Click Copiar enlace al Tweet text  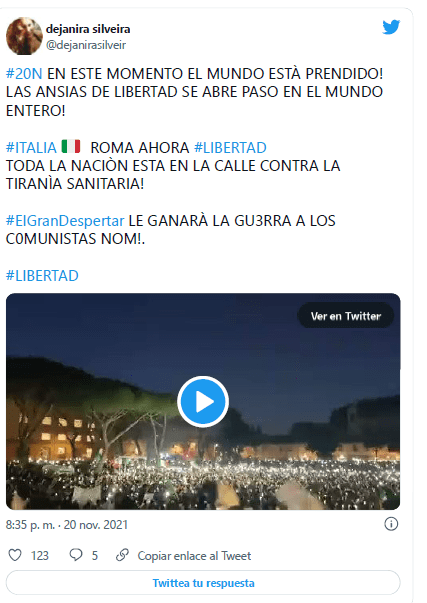(194, 556)
